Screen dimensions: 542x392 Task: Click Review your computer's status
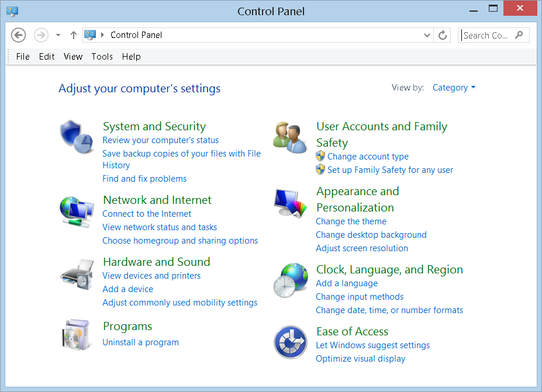(161, 140)
